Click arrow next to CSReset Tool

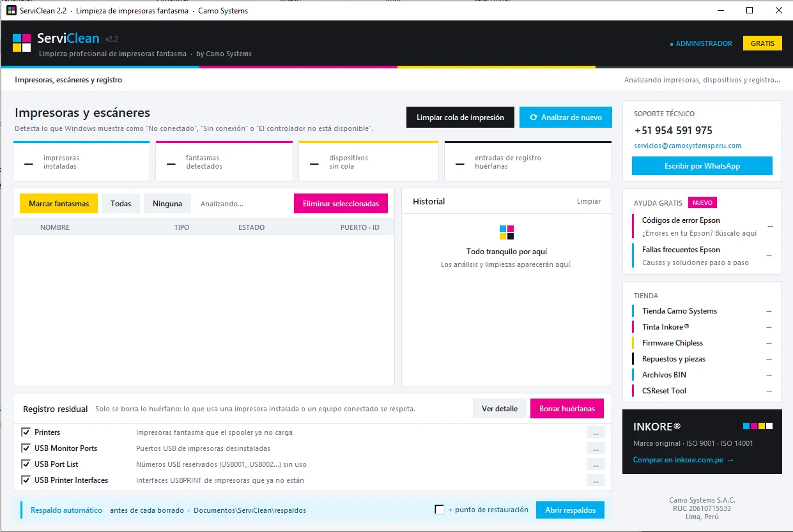coord(769,391)
